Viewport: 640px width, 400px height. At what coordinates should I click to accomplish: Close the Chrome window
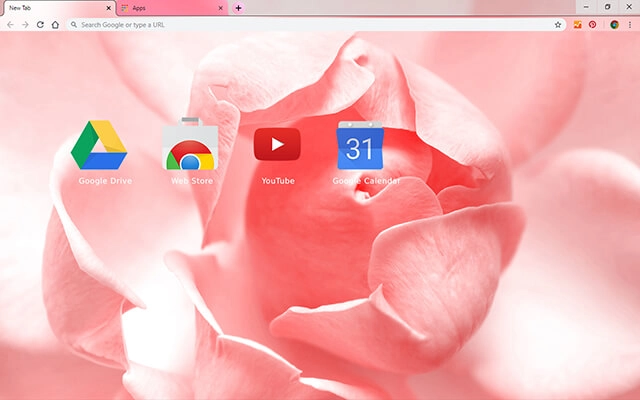point(629,7)
